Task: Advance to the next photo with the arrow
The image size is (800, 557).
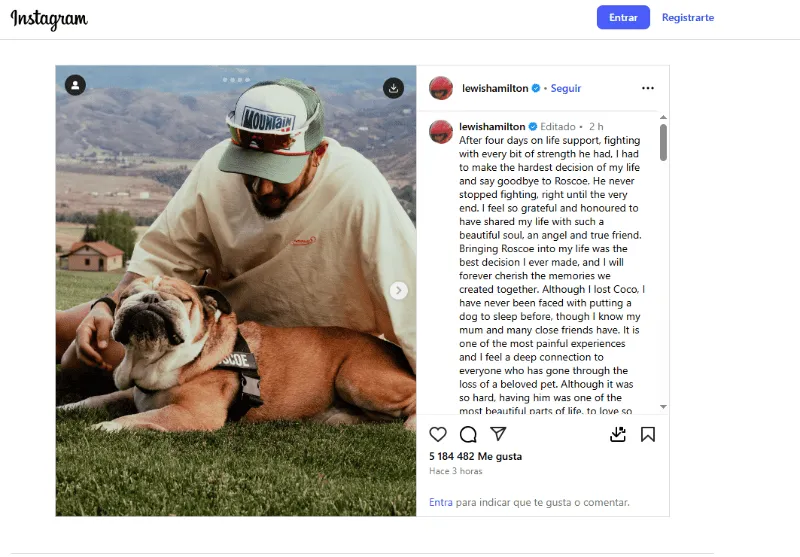Action: coord(399,291)
